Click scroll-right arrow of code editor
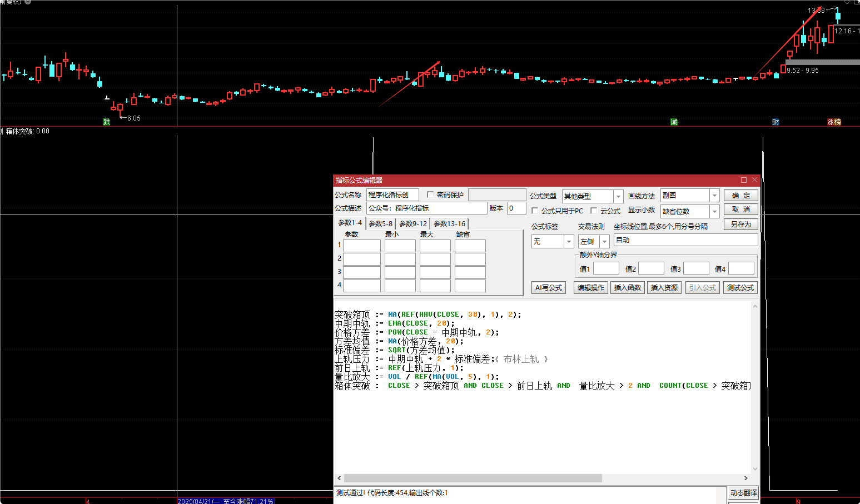The width and height of the screenshot is (860, 504). [x=746, y=478]
